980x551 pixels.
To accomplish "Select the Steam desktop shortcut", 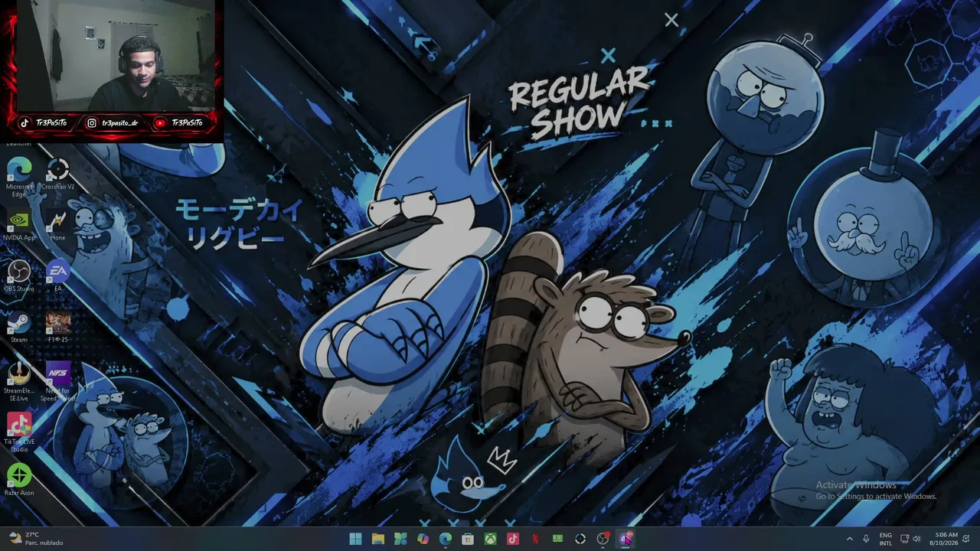I will click(19, 328).
